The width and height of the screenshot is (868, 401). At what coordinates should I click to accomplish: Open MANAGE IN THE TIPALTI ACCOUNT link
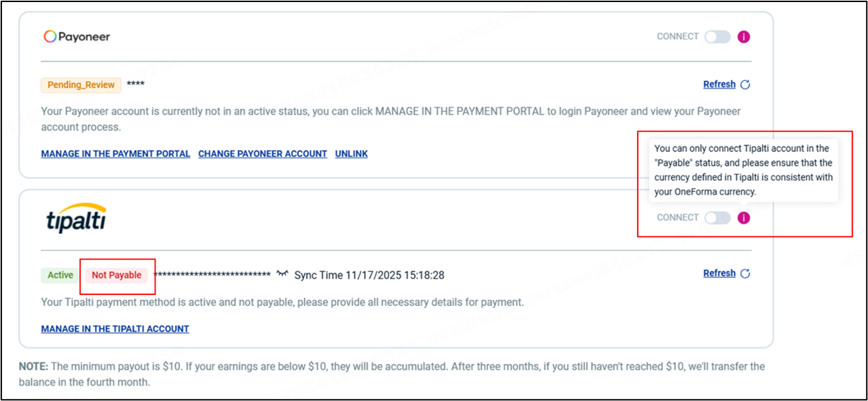(x=115, y=329)
